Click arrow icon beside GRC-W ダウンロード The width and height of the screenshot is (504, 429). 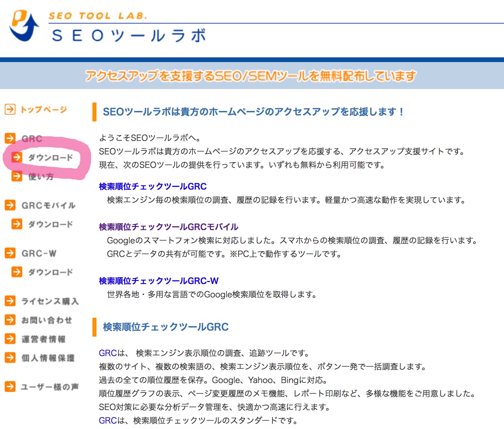17,272
